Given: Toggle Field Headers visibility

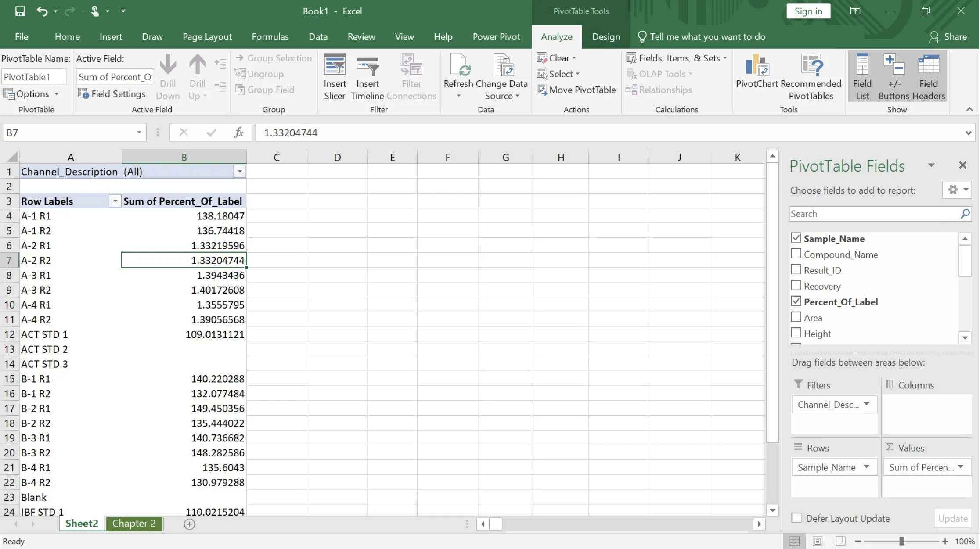Looking at the screenshot, I should click(x=928, y=77).
